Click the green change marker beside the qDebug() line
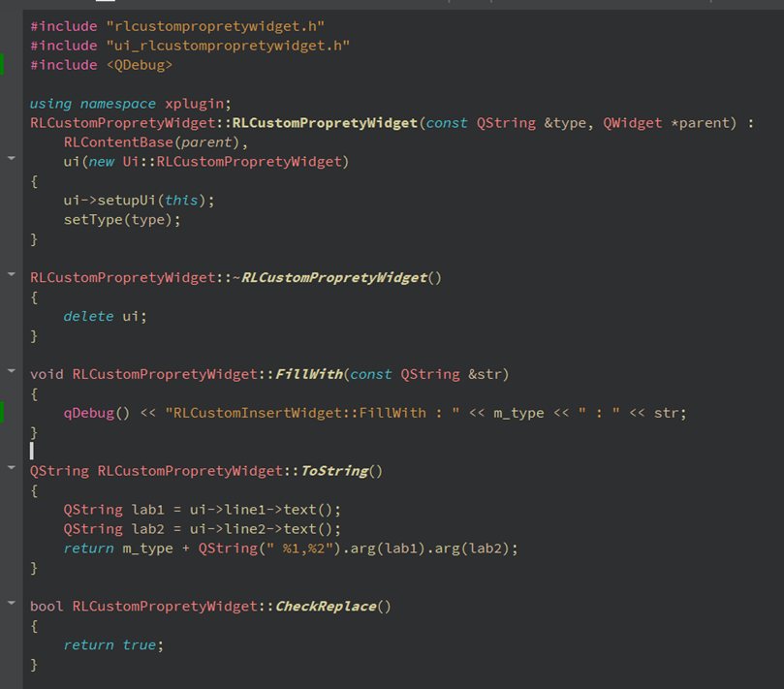Image resolution: width=784 pixels, height=689 pixels. [2, 413]
